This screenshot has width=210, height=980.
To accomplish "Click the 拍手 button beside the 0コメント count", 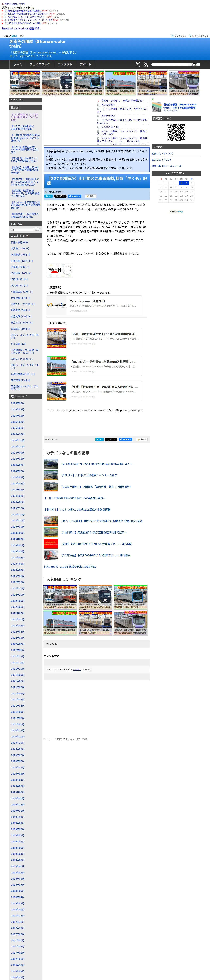I will coord(142,439).
